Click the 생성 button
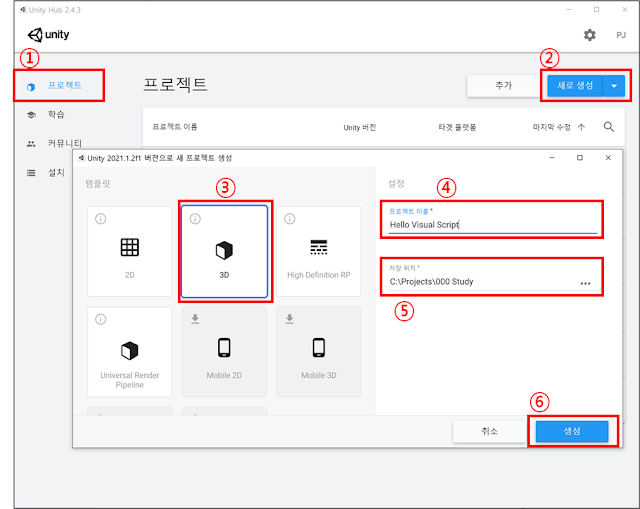Viewport: 640px width, 509px height. pyautogui.click(x=572, y=431)
